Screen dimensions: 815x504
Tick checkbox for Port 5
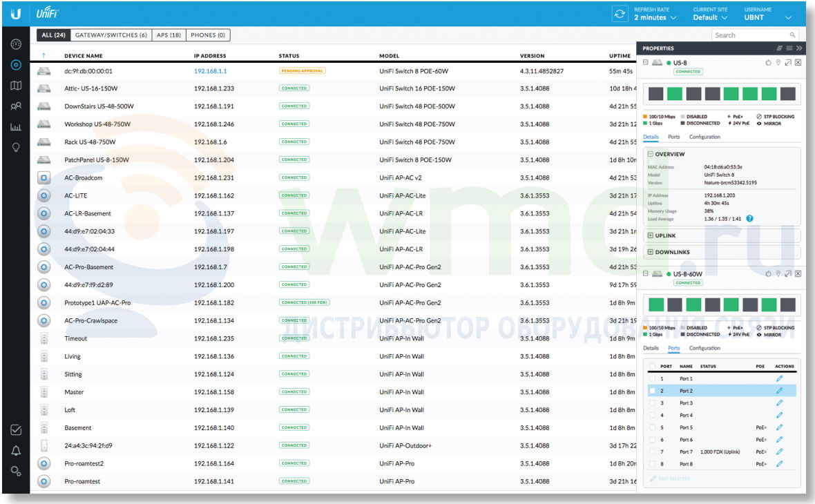652,427
